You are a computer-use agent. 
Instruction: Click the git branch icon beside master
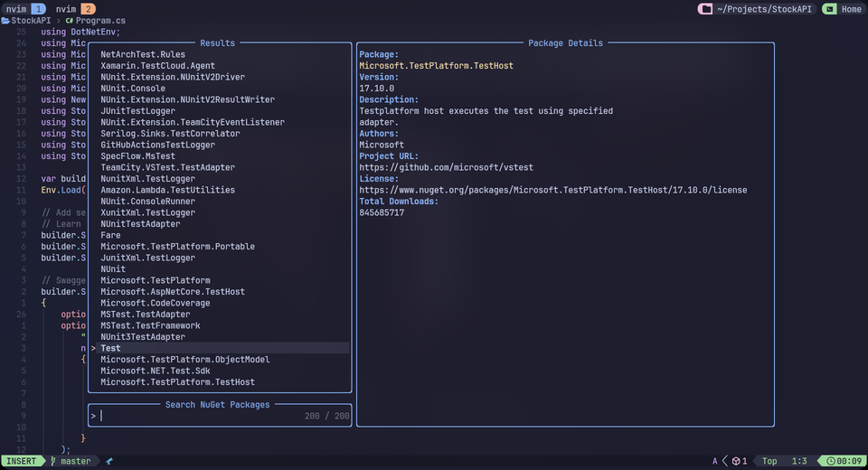(53, 461)
